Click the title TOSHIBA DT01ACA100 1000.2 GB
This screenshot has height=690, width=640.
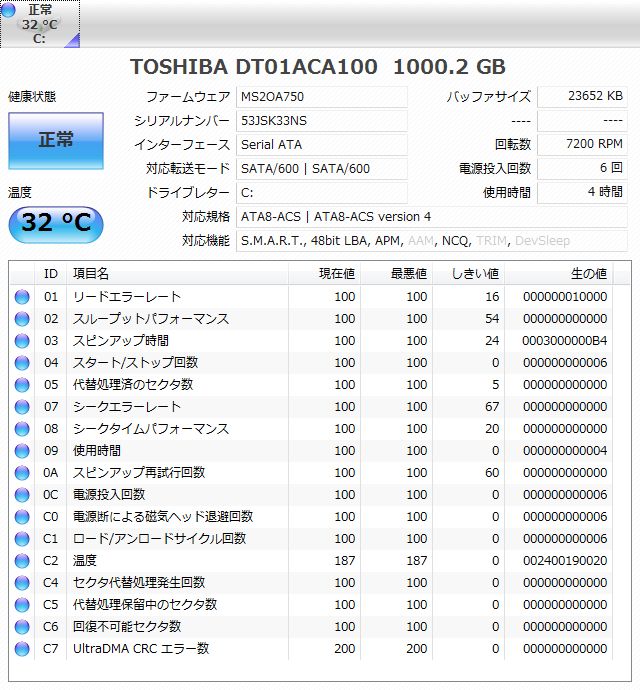[318, 67]
